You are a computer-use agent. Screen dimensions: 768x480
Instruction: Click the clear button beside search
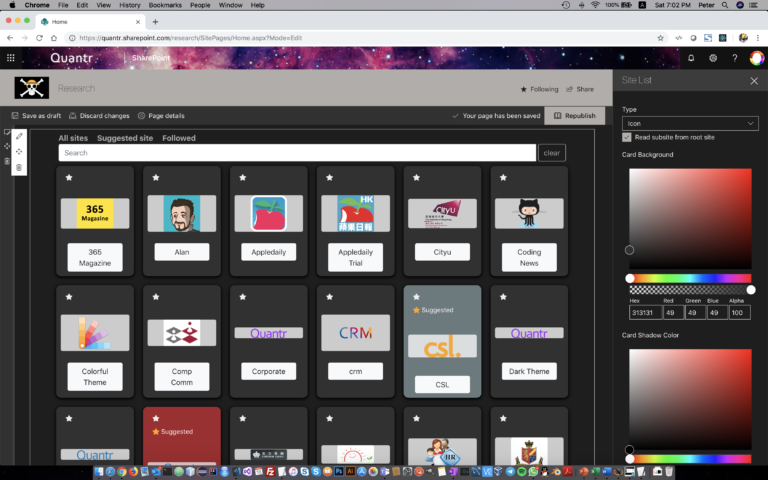[552, 153]
